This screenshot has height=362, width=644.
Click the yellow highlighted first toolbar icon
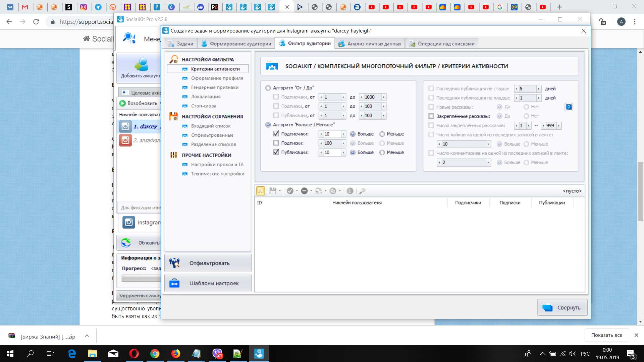click(260, 191)
